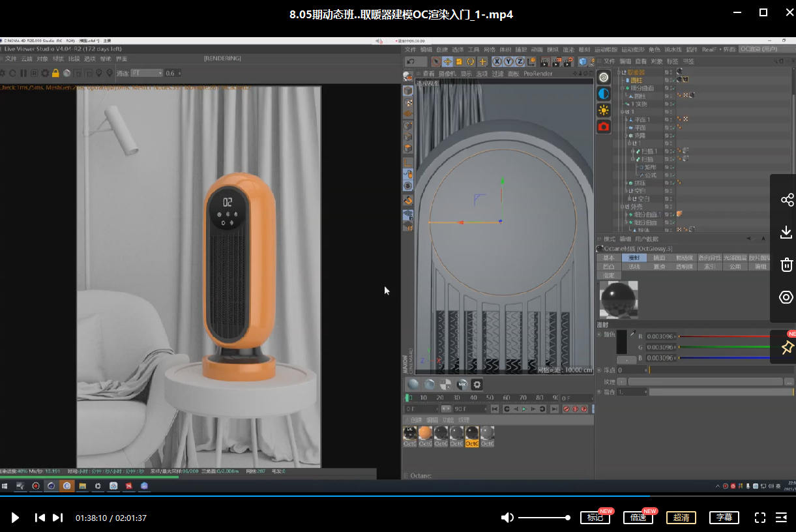Toggle Y axis lock button

tap(508, 62)
